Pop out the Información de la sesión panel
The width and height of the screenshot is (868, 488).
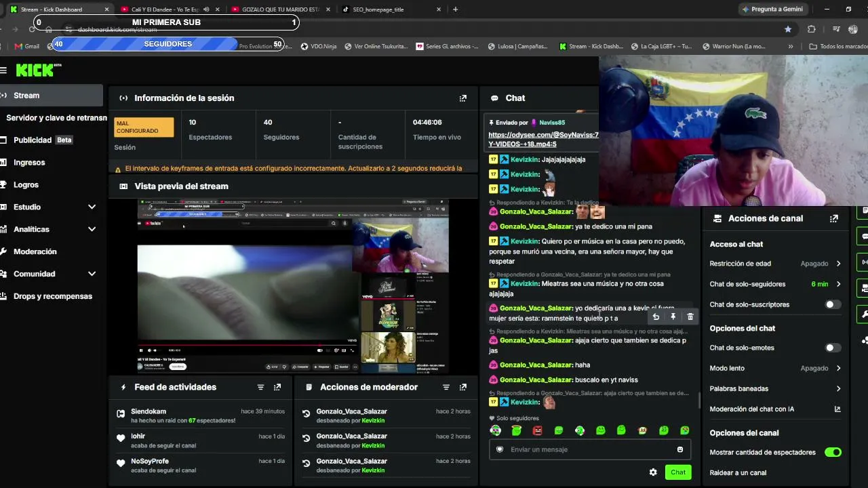tap(463, 98)
